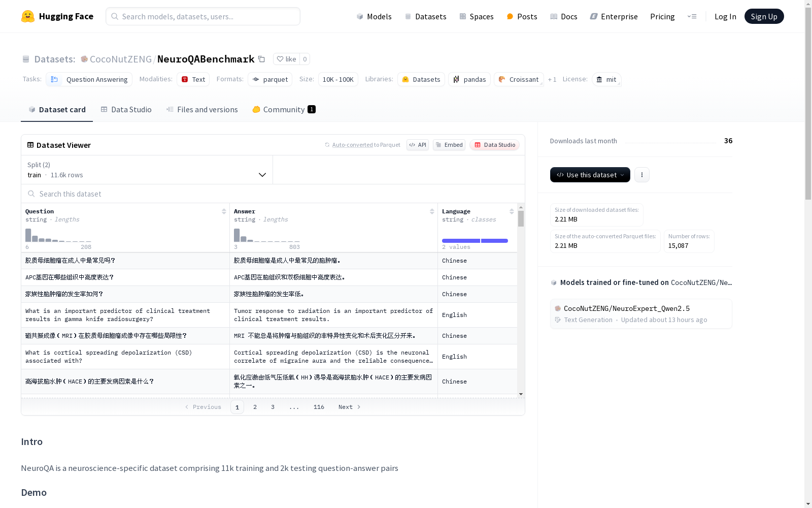Jump to page 3 of the dataset
Image resolution: width=812 pixels, height=508 pixels.
(273, 407)
